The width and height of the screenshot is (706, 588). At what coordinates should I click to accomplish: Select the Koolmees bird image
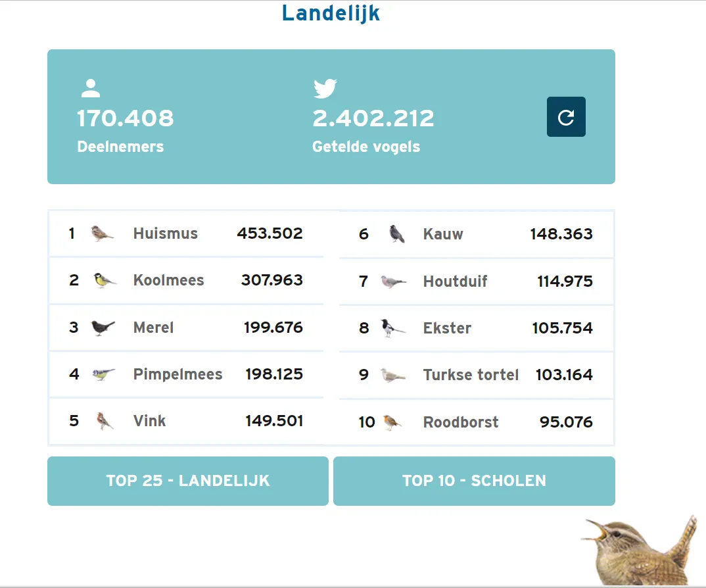tap(104, 280)
